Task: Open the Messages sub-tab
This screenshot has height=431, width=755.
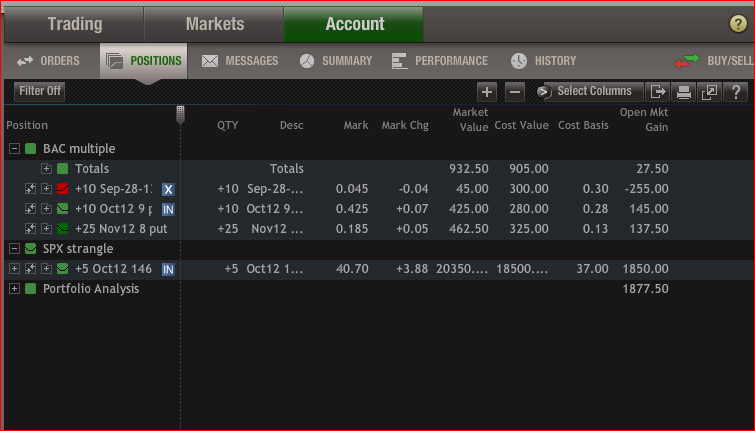Action: 240,61
